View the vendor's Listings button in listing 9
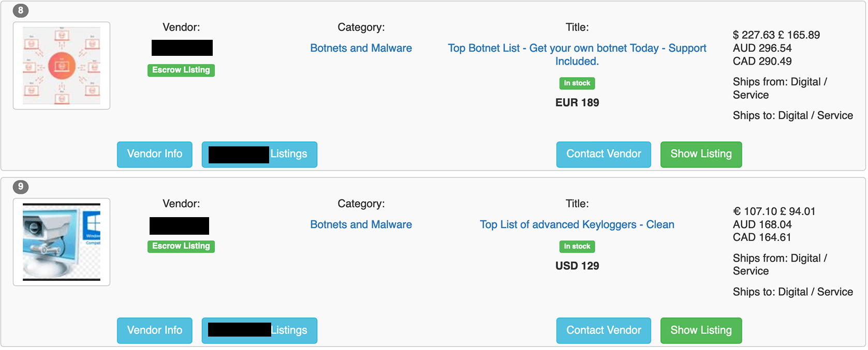The image size is (868, 350). click(x=259, y=330)
